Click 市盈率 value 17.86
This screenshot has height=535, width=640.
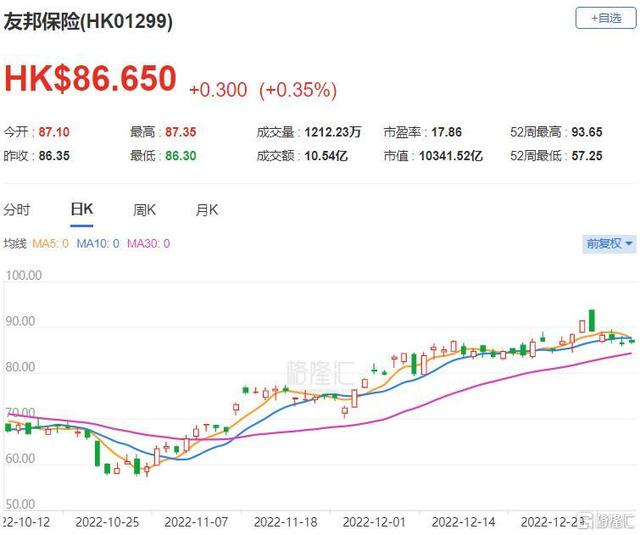click(447, 132)
